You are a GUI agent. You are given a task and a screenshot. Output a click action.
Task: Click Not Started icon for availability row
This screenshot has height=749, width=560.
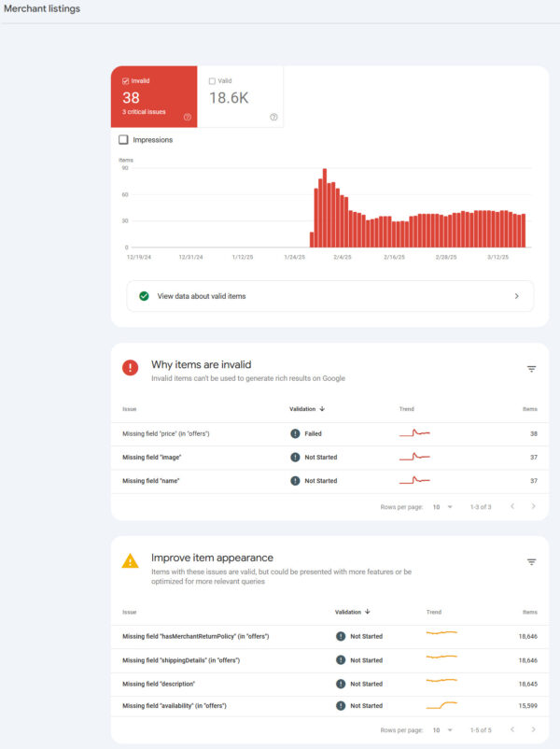click(x=341, y=705)
